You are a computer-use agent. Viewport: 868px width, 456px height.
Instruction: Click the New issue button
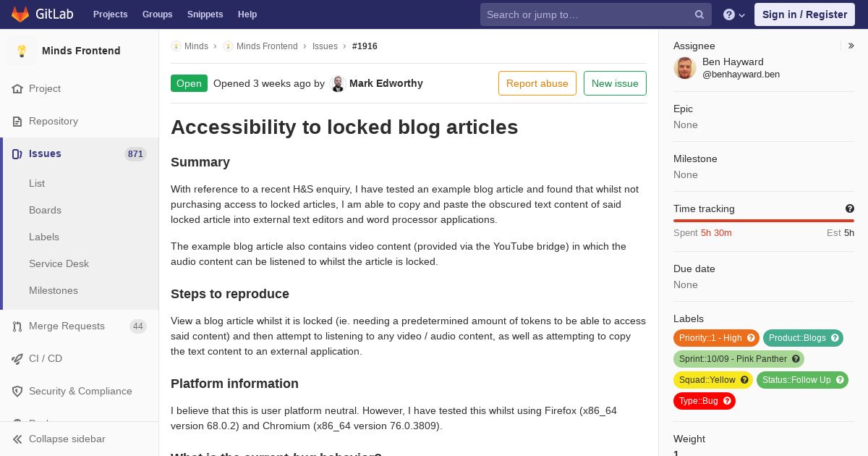[x=615, y=83]
